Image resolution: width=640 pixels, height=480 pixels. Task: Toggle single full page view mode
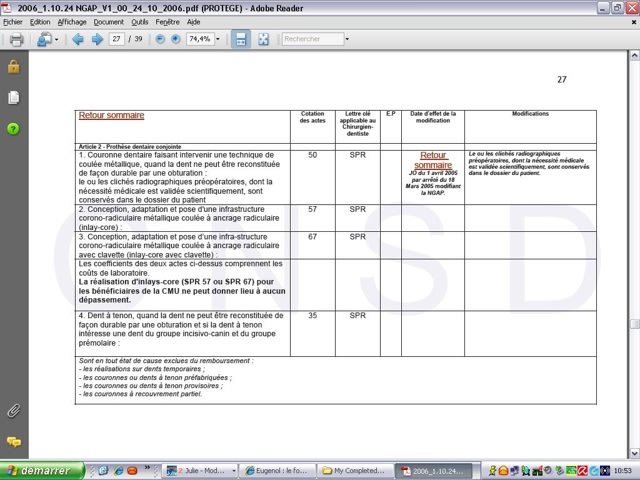point(263,40)
